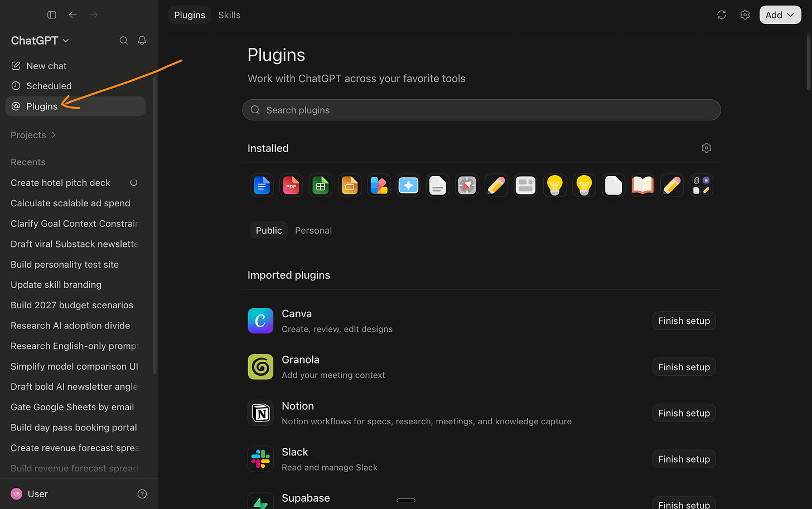Go forward with the right arrow

[x=94, y=15]
